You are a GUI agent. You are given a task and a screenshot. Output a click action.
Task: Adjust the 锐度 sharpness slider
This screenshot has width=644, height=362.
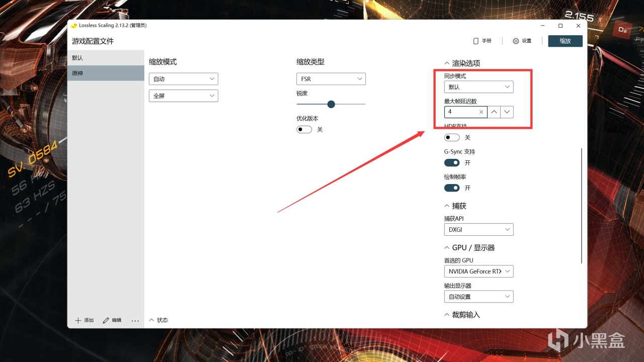point(331,104)
